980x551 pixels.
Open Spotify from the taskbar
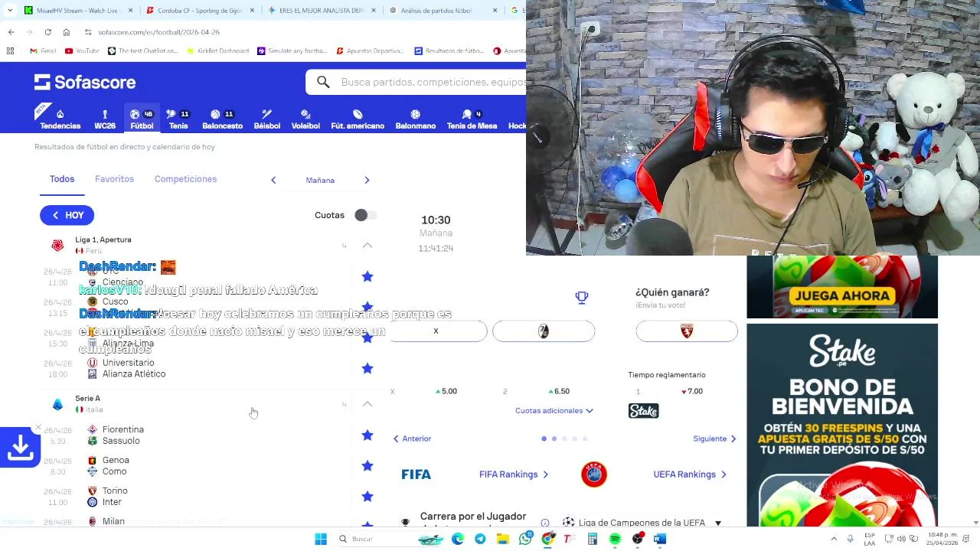tap(615, 539)
